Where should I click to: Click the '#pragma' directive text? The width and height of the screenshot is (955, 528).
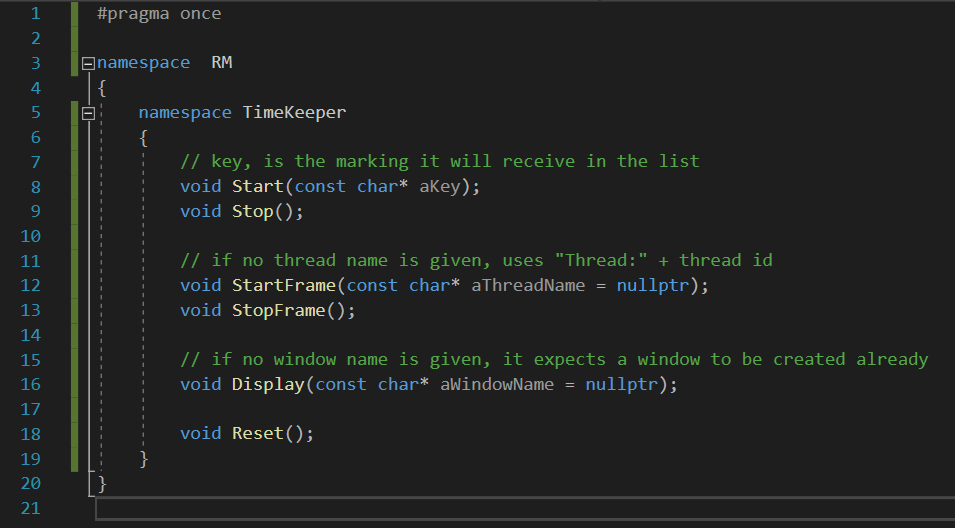[x=133, y=14]
